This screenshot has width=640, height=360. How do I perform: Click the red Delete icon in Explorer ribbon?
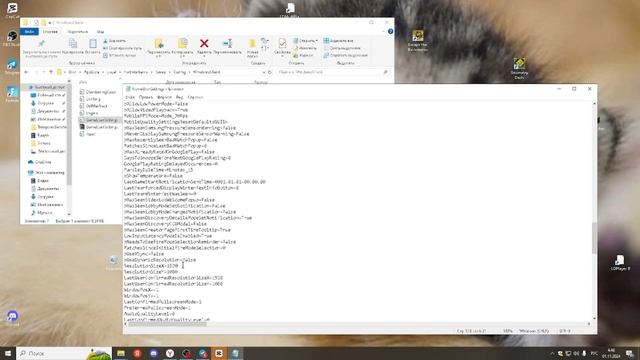coord(204,43)
